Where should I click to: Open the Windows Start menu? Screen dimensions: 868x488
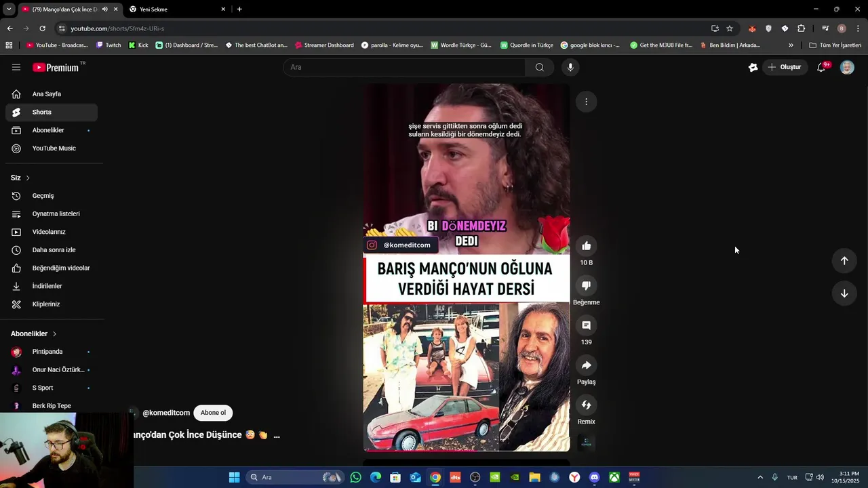coord(234,477)
